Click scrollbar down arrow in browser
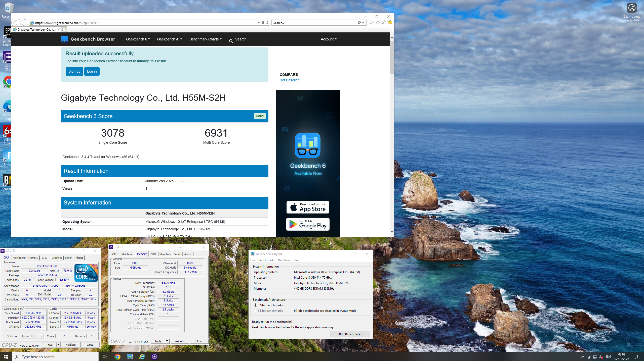644x361 pixels. click(392, 232)
